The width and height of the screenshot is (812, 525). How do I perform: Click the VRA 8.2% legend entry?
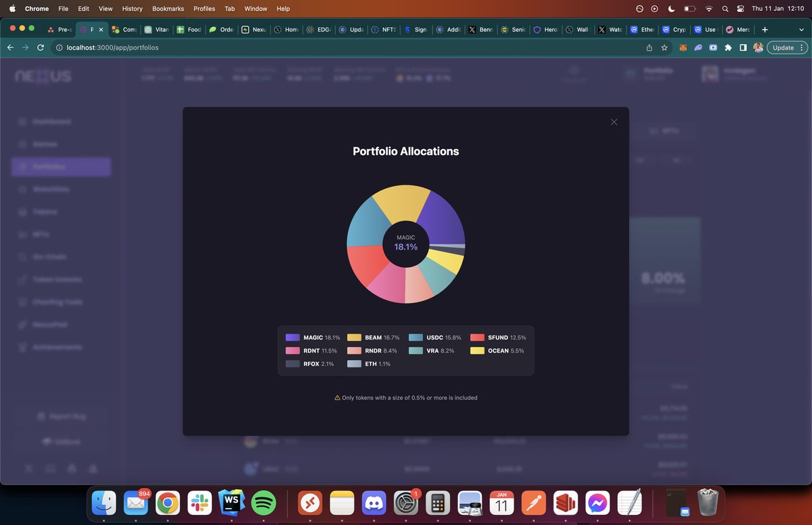[432, 350]
